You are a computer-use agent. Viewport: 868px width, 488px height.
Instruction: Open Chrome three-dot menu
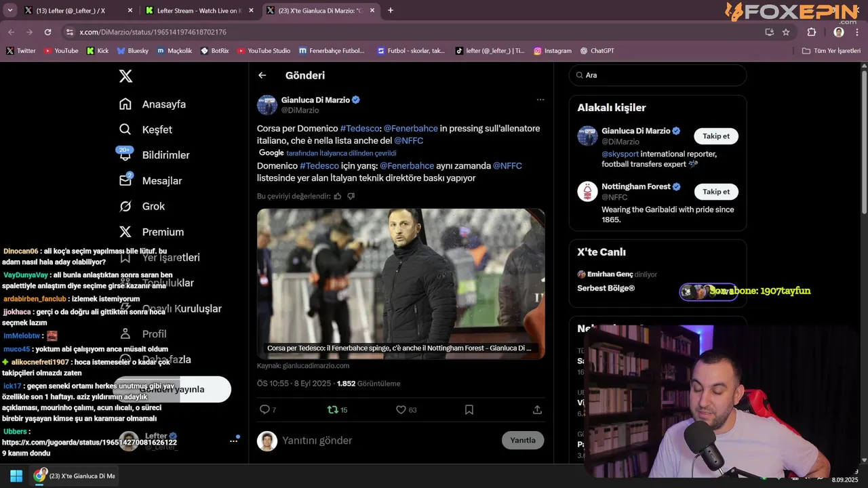click(x=857, y=32)
